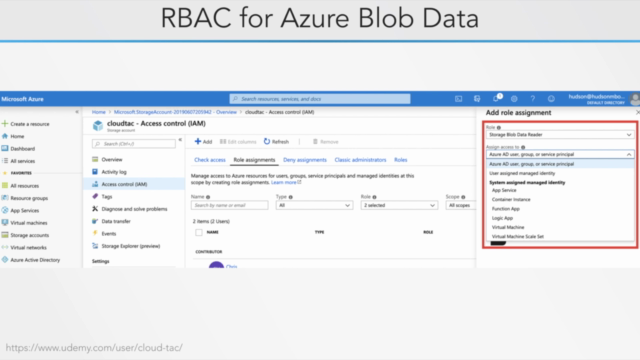
Task: Click the Resource groups icon
Action: [x=5, y=198]
